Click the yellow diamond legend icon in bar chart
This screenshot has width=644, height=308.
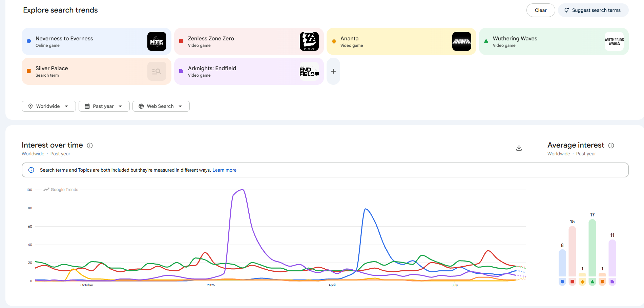coord(582,282)
